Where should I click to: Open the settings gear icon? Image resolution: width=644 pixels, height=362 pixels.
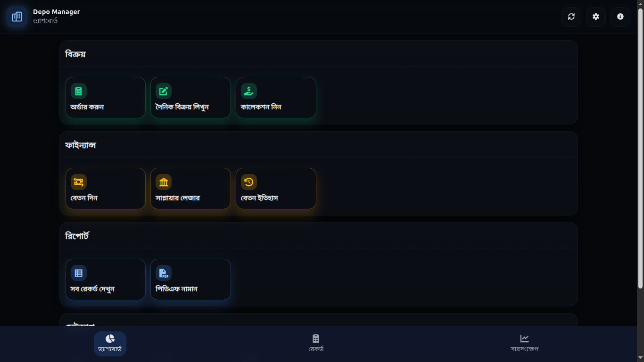coord(595,16)
